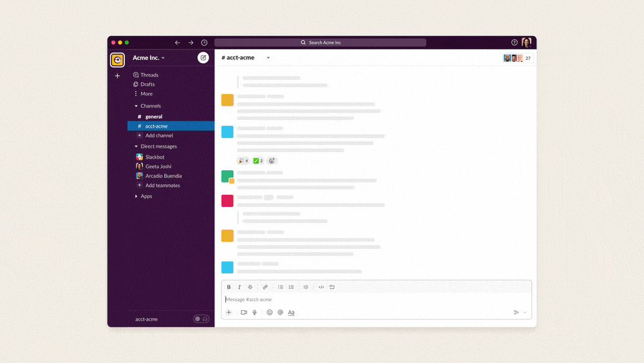Viewport: 644px width, 363px height.
Task: Toggle bold formatting in the composer
Action: (229, 287)
